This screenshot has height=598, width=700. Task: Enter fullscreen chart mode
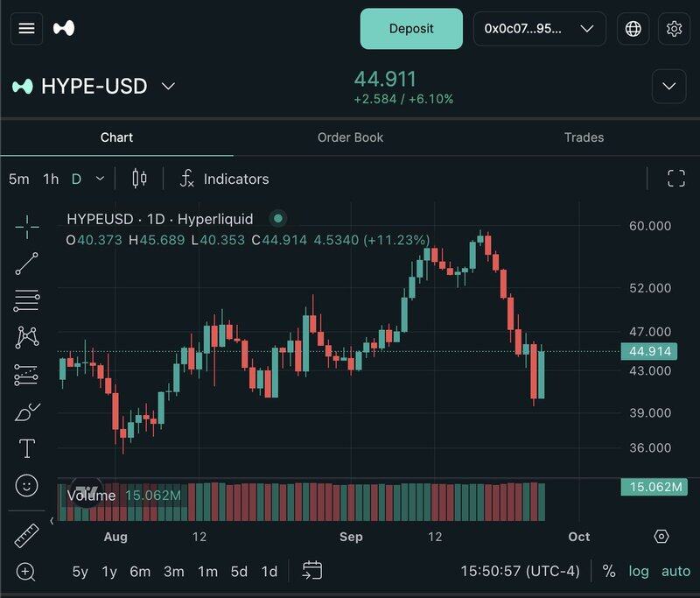(x=675, y=179)
